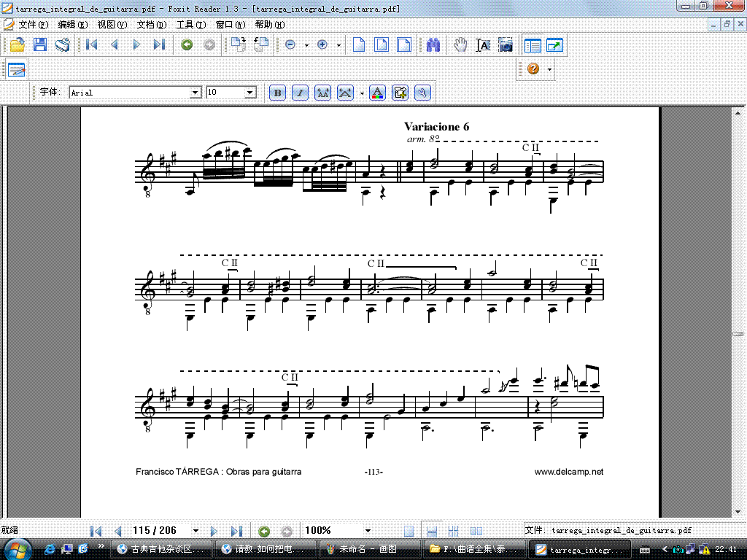The height and width of the screenshot is (560, 747).
Task: Switch to continuous page layout in status bar
Action: (x=432, y=531)
